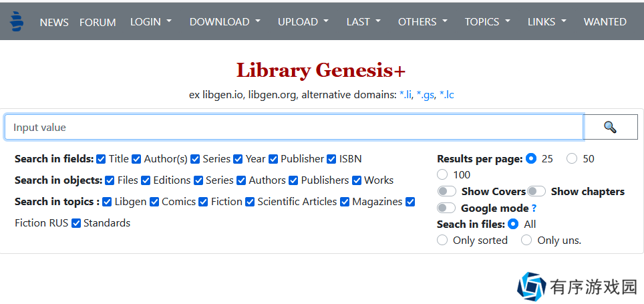Open the FORUM page

(x=98, y=22)
